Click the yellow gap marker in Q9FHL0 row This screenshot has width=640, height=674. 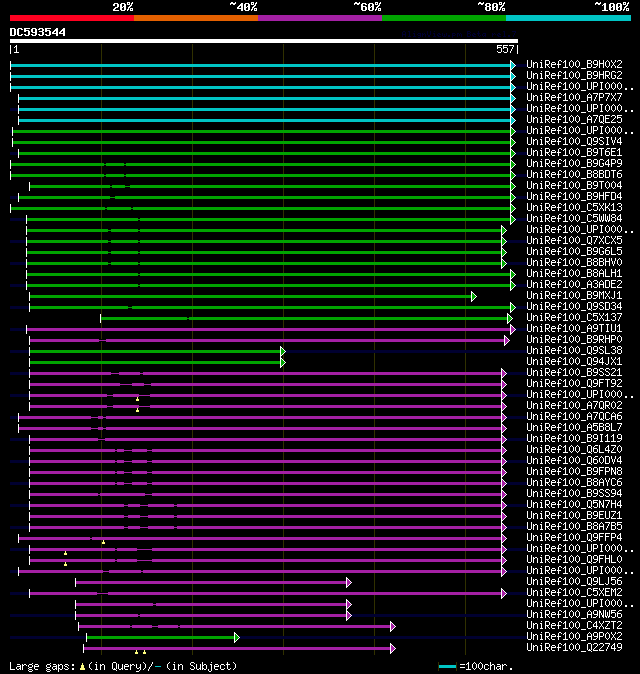point(65,564)
